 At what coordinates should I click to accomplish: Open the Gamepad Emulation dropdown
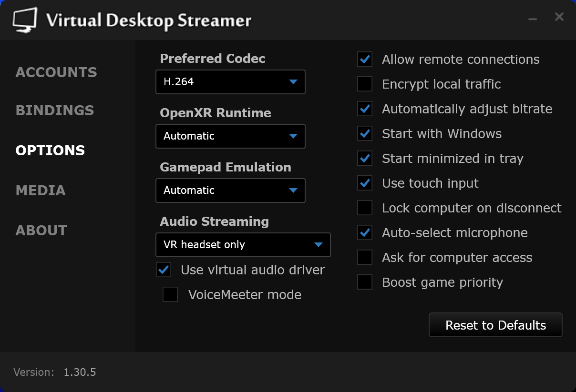click(230, 191)
